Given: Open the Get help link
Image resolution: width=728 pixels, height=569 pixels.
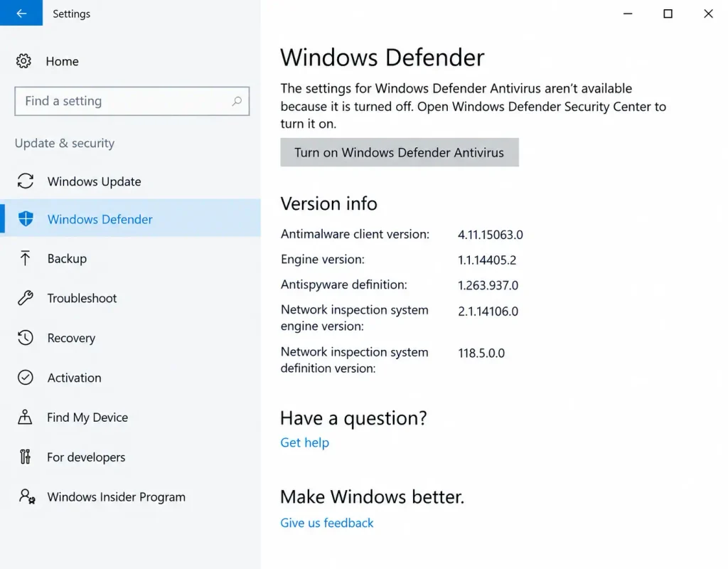Looking at the screenshot, I should [304, 442].
